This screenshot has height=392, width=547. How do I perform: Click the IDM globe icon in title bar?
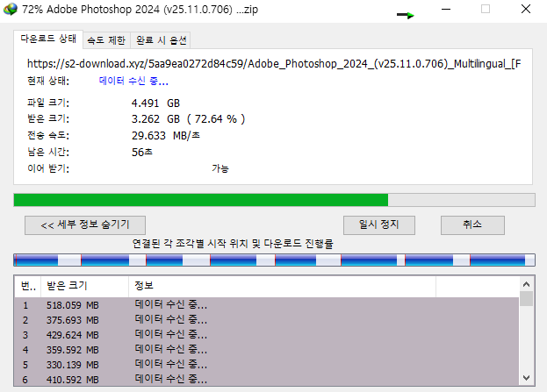tap(11, 9)
